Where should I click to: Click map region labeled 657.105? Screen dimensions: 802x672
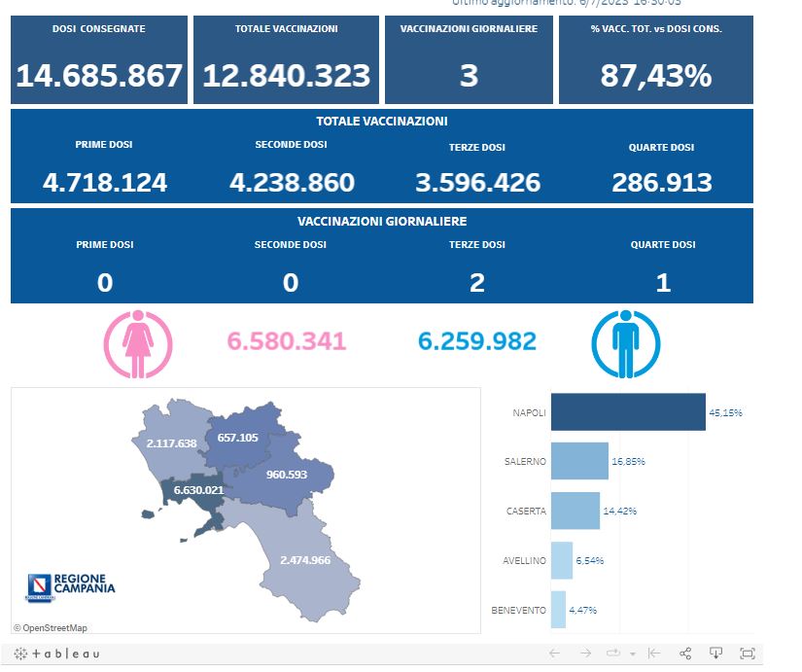238,438
